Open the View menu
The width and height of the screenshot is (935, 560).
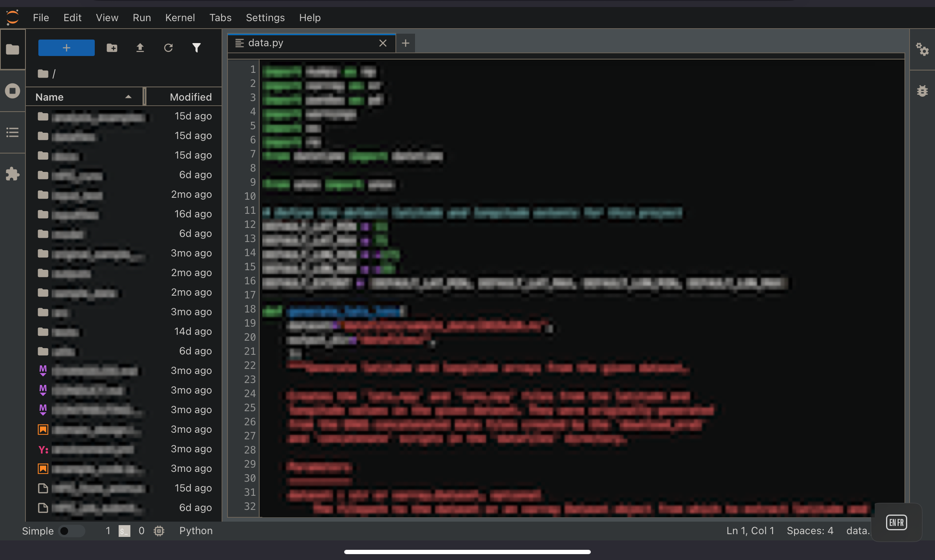click(x=107, y=18)
